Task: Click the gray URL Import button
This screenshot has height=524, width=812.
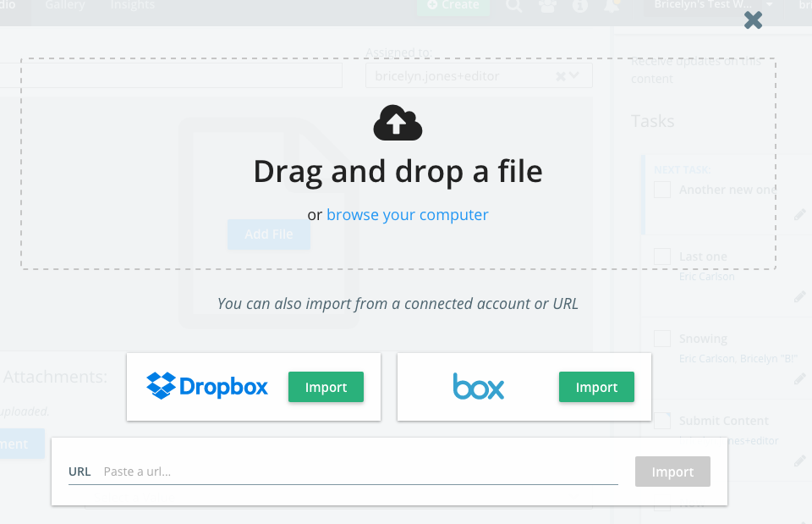Action: click(672, 472)
